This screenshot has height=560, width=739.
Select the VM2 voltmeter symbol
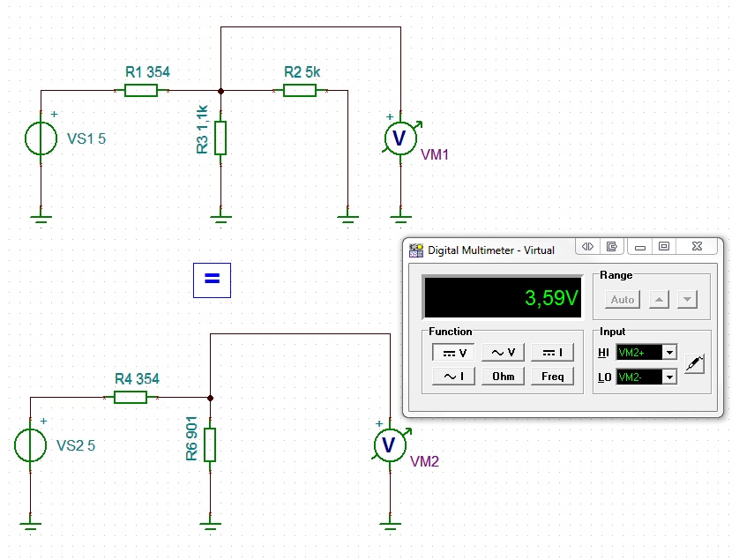coord(391,445)
